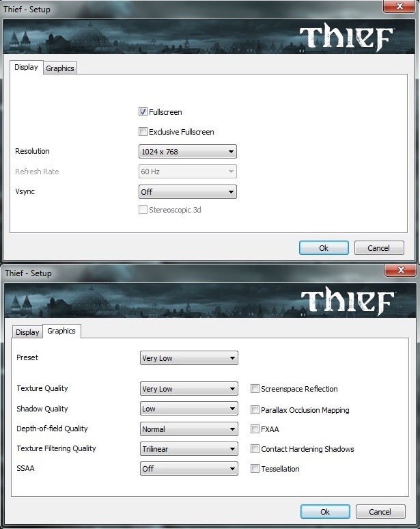Click Cancel in the lower Graphics window
This screenshot has width=420, height=529.
pyautogui.click(x=380, y=512)
